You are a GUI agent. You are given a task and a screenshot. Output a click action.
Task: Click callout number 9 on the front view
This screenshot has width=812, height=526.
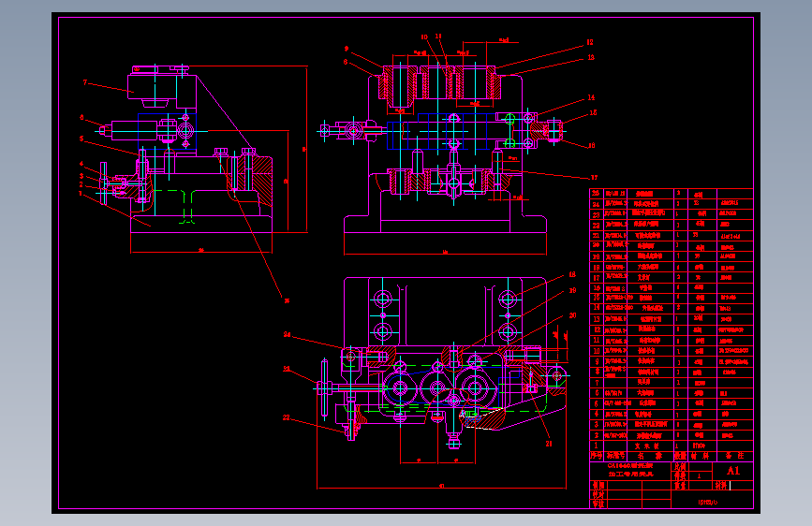347,49
